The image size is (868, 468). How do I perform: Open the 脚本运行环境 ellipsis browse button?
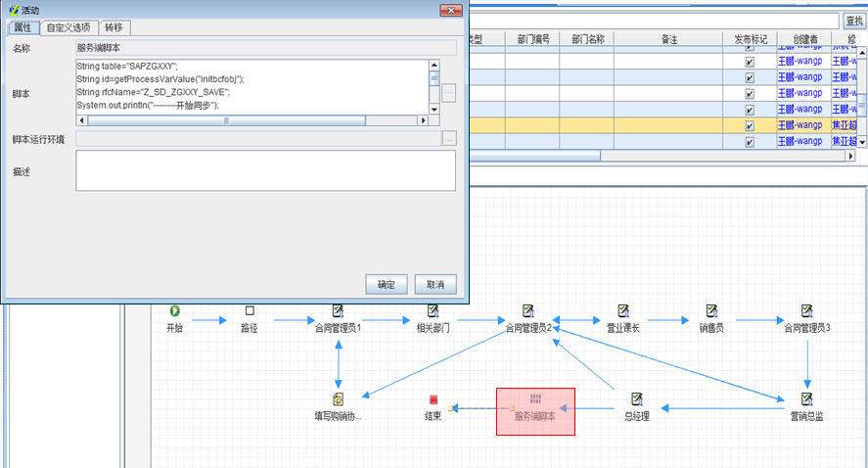[449, 139]
